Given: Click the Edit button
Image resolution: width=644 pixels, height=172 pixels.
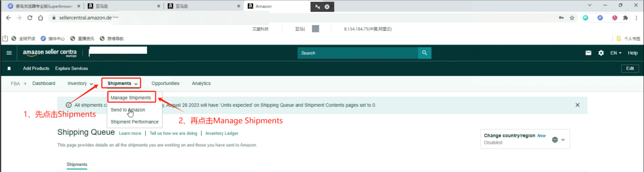Looking at the screenshot, I should (630, 68).
